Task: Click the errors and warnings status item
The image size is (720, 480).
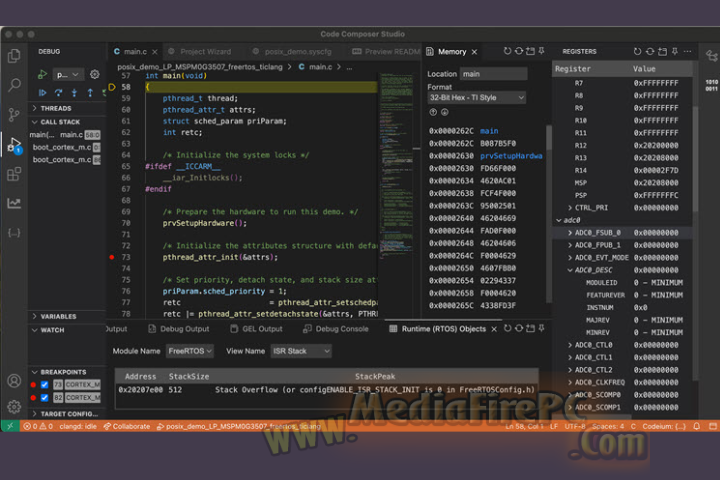Action: click(38, 426)
